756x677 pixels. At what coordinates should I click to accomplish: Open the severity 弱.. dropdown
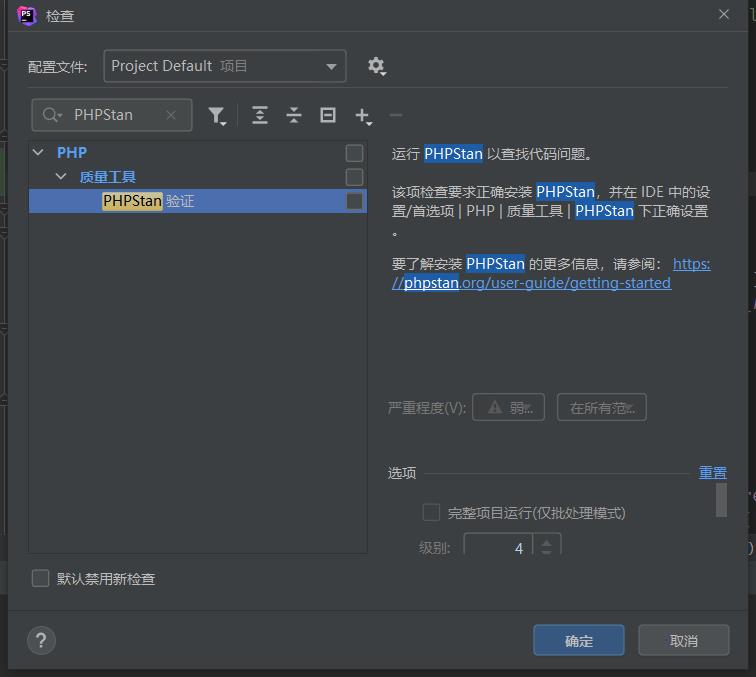tap(508, 407)
